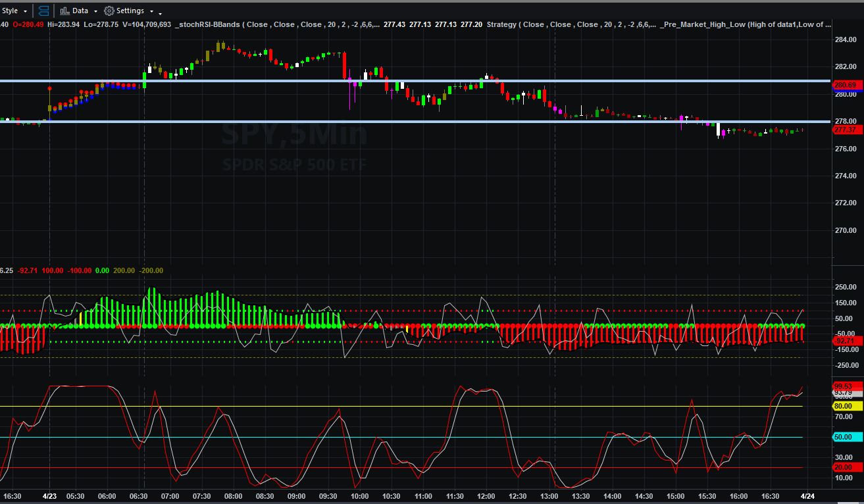Click the cyan 50.00 level marker
864x504 pixels.
(848, 437)
